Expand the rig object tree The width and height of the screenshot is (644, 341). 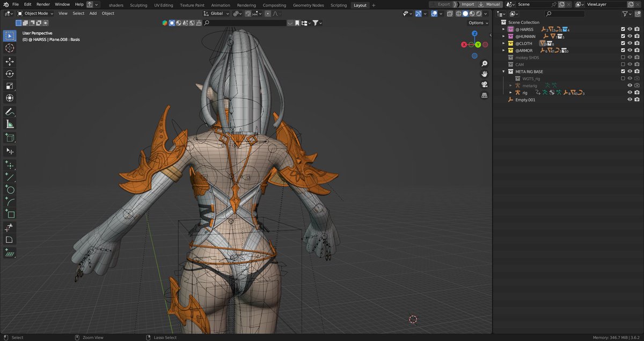tap(511, 93)
